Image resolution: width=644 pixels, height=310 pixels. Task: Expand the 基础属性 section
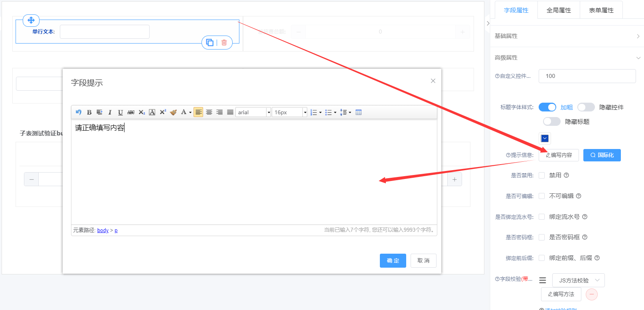[x=567, y=36]
